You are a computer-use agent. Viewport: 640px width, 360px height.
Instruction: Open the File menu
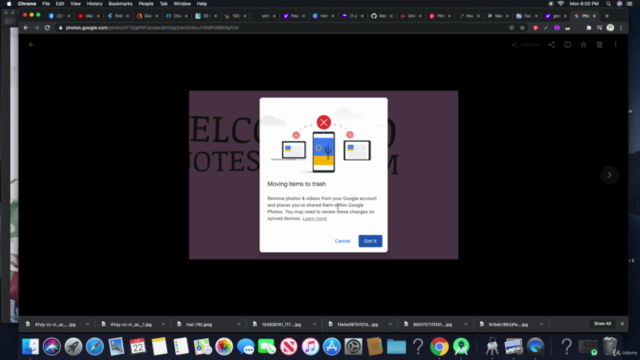[x=46, y=4]
